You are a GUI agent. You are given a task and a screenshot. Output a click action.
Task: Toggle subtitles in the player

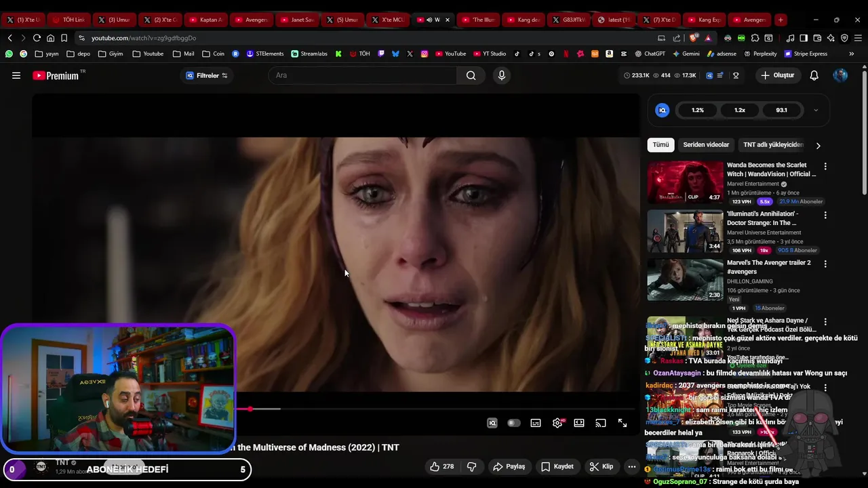click(536, 423)
